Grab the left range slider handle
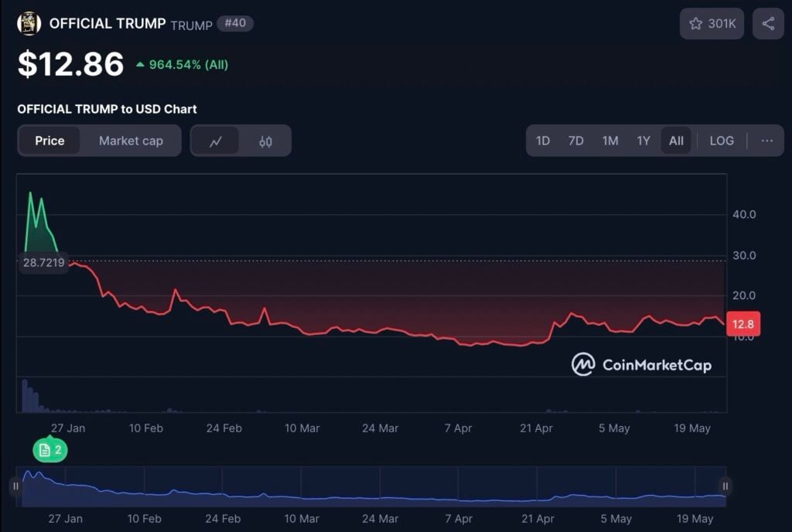This screenshot has width=792, height=532. [15, 486]
